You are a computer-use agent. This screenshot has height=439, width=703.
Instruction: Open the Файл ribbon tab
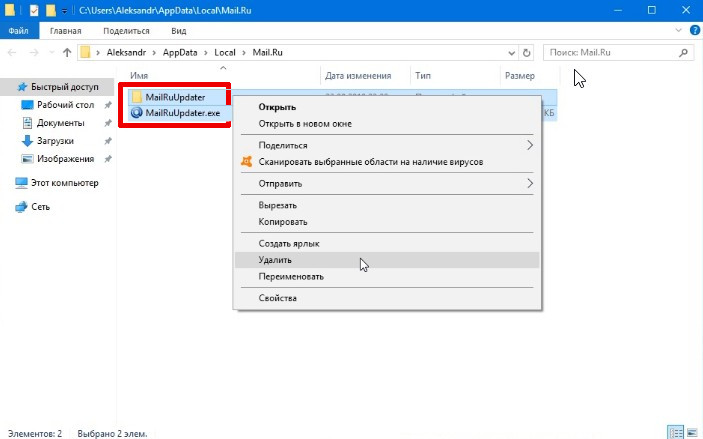pyautogui.click(x=18, y=31)
